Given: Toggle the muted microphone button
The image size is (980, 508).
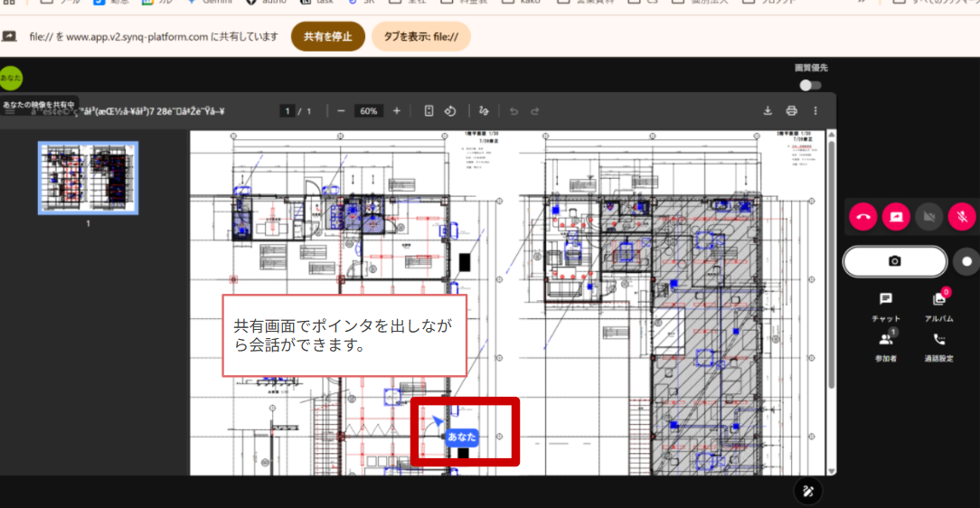Looking at the screenshot, I should pos(962,217).
